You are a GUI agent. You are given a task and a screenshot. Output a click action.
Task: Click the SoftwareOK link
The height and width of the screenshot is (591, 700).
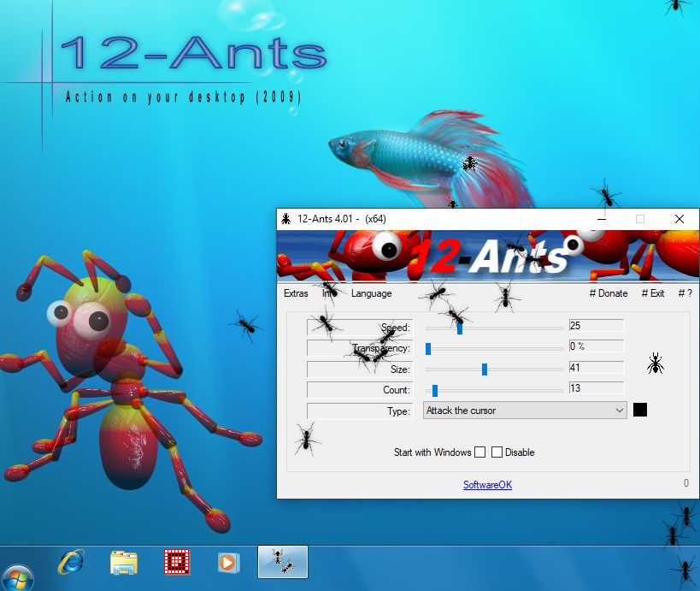pos(486,485)
